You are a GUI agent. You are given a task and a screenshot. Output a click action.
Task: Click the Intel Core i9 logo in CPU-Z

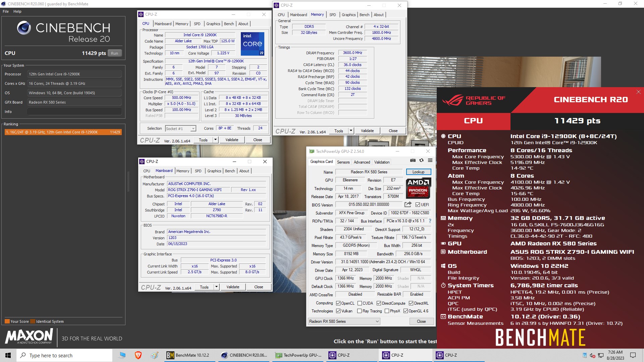coord(253,44)
